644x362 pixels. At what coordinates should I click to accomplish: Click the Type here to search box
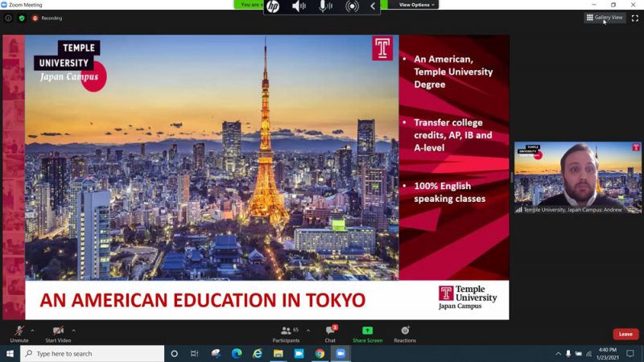click(92, 353)
